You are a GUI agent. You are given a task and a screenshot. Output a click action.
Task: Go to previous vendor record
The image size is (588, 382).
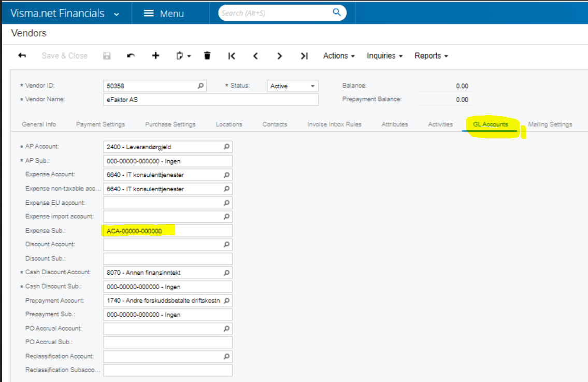(255, 56)
